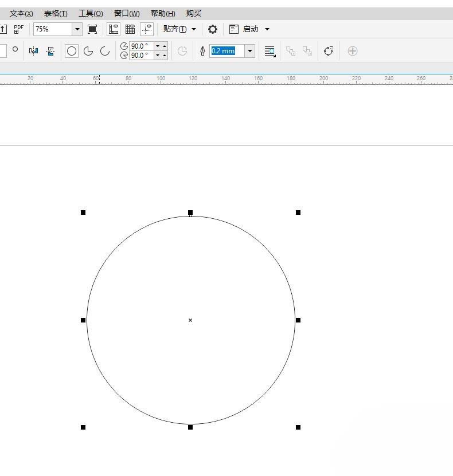
Task: Click the top-center selection handle
Action: click(190, 213)
